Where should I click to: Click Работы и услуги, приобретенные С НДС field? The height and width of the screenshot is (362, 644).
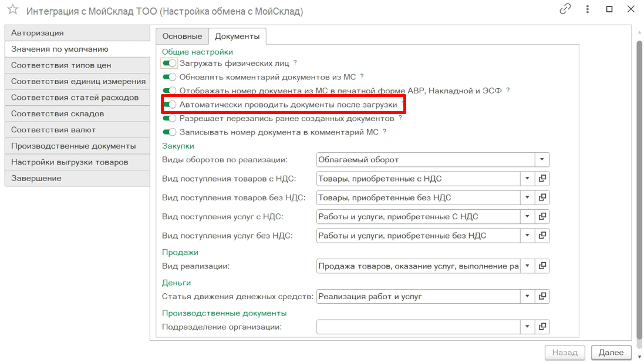(x=418, y=216)
